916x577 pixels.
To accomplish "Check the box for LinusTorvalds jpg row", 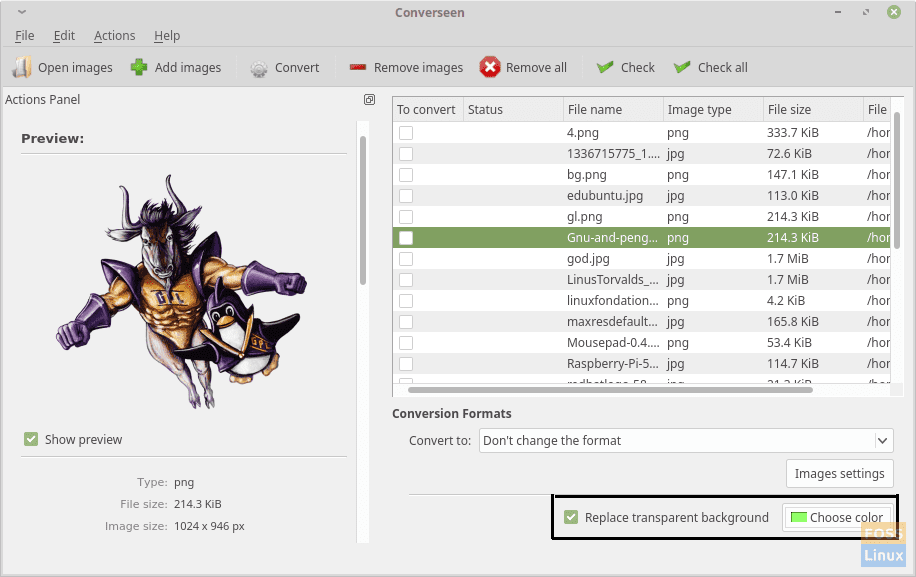I will coord(406,280).
